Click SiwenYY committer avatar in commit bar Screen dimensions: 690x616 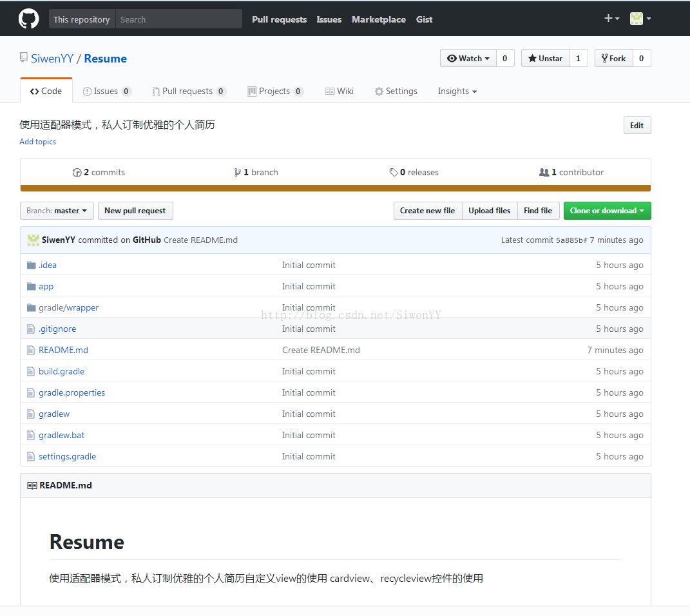coord(34,240)
